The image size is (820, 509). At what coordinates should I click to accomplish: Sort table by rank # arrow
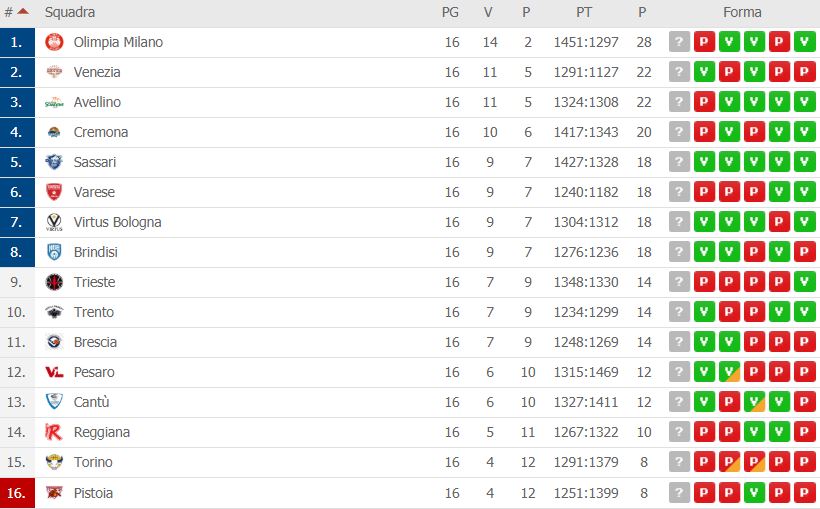(22, 12)
